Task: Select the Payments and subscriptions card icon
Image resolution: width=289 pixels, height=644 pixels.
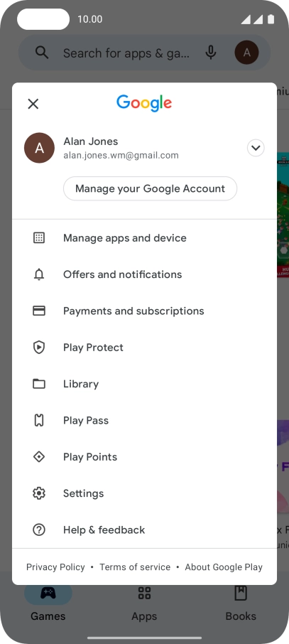Action: point(39,311)
